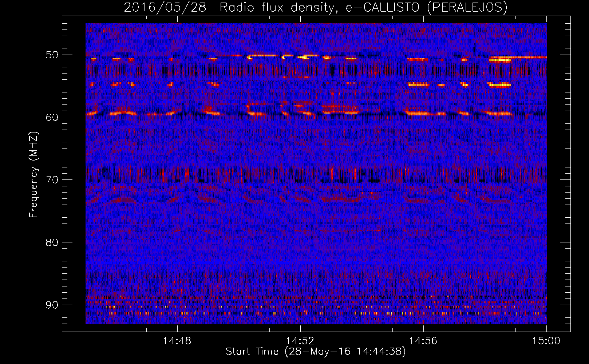Click the 14:56 time tick label

tap(423, 341)
